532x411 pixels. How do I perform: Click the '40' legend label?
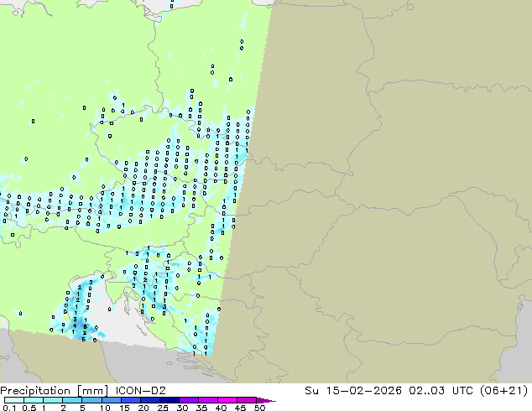click(x=221, y=408)
